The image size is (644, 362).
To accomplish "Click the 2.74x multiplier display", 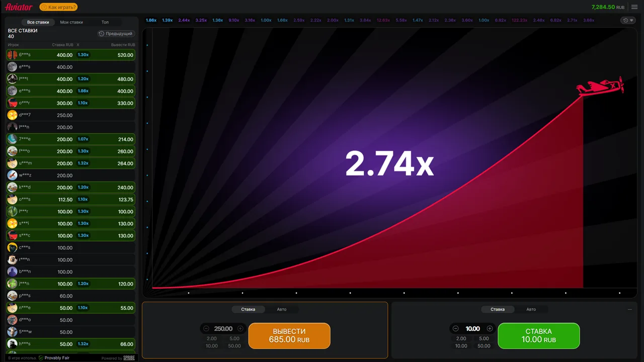I will tap(389, 164).
